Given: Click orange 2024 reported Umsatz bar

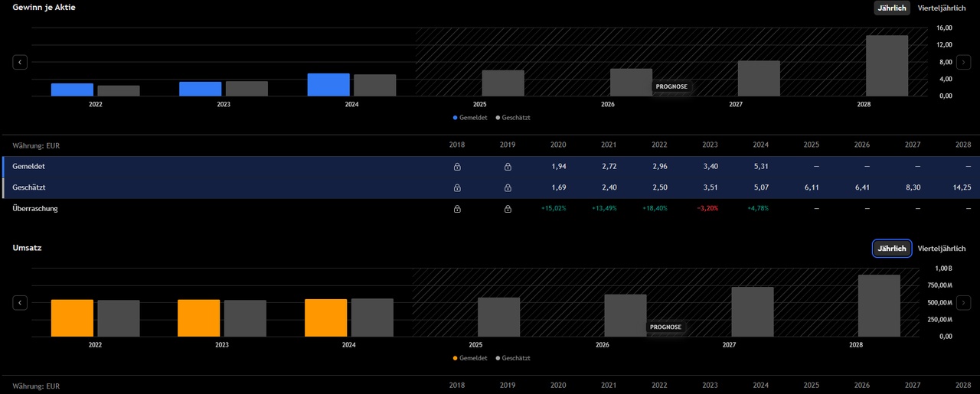Looking at the screenshot, I should (x=326, y=317).
